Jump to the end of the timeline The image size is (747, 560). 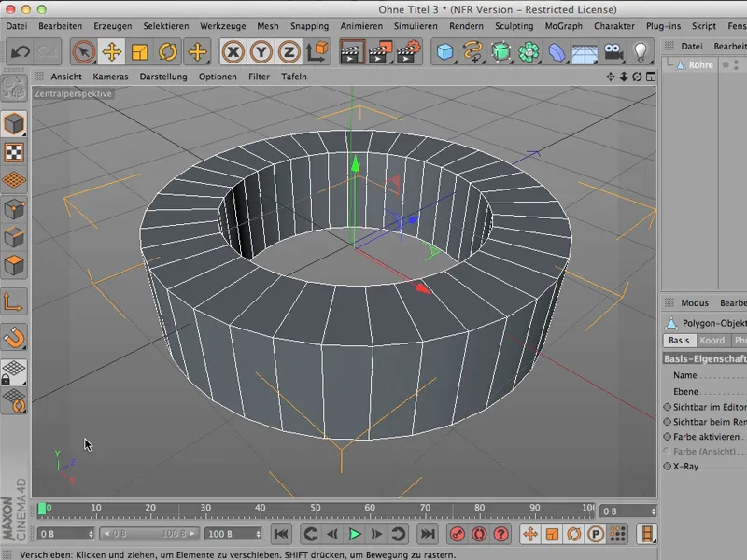427,534
